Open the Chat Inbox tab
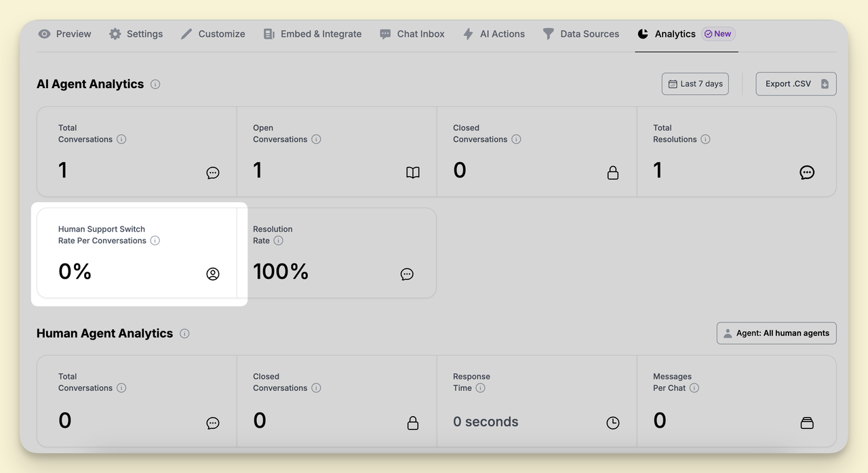This screenshot has width=868, height=473. click(x=412, y=34)
